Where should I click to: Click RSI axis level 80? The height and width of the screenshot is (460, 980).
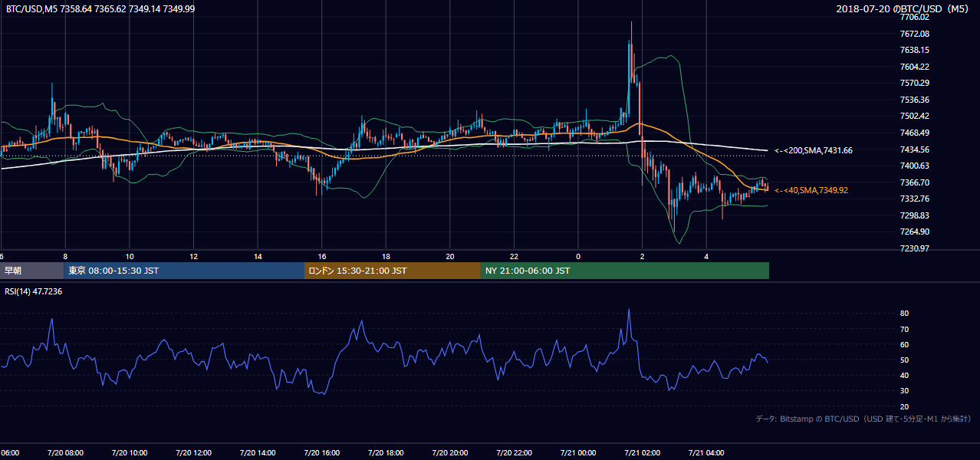[904, 314]
